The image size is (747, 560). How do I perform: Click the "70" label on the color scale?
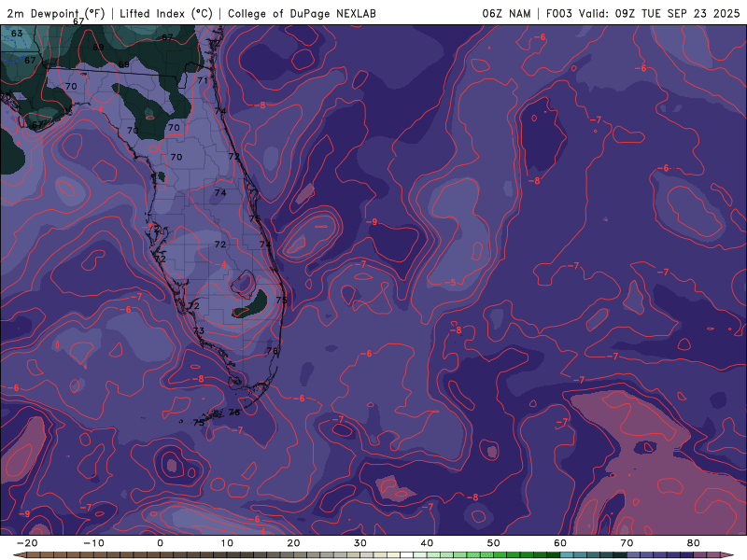click(627, 543)
